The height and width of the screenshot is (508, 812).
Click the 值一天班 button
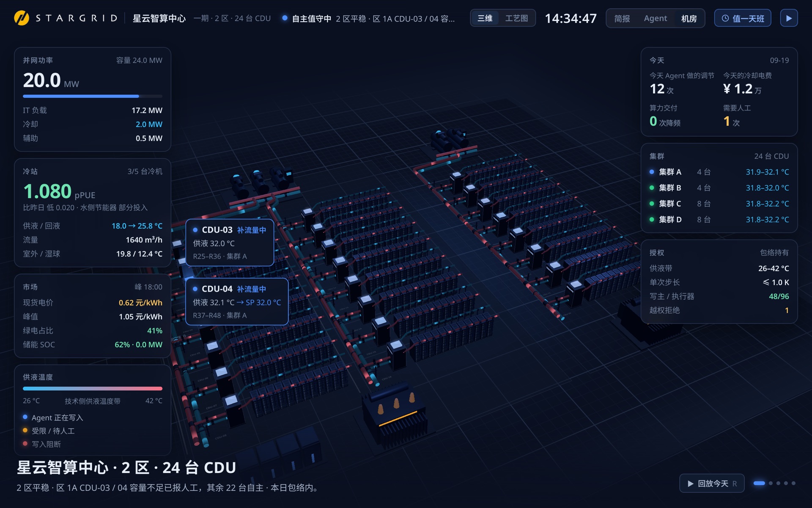pos(743,18)
